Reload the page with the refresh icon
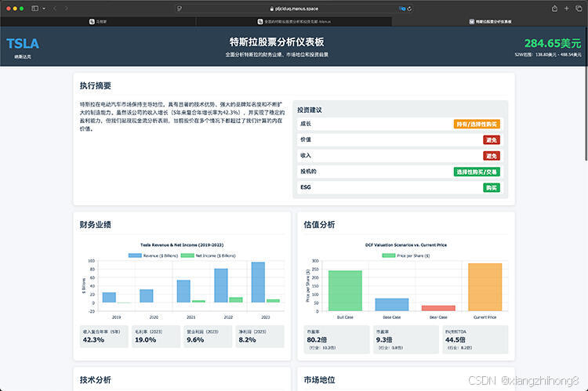The image size is (588, 391). (x=409, y=9)
